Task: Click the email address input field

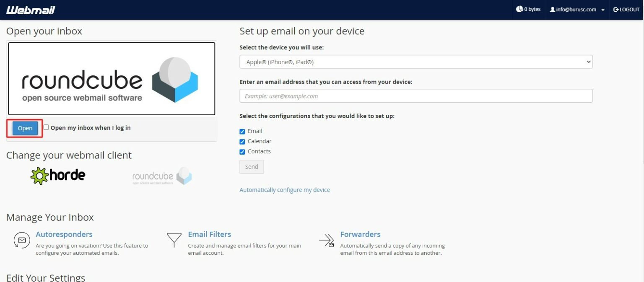Action: (x=416, y=96)
